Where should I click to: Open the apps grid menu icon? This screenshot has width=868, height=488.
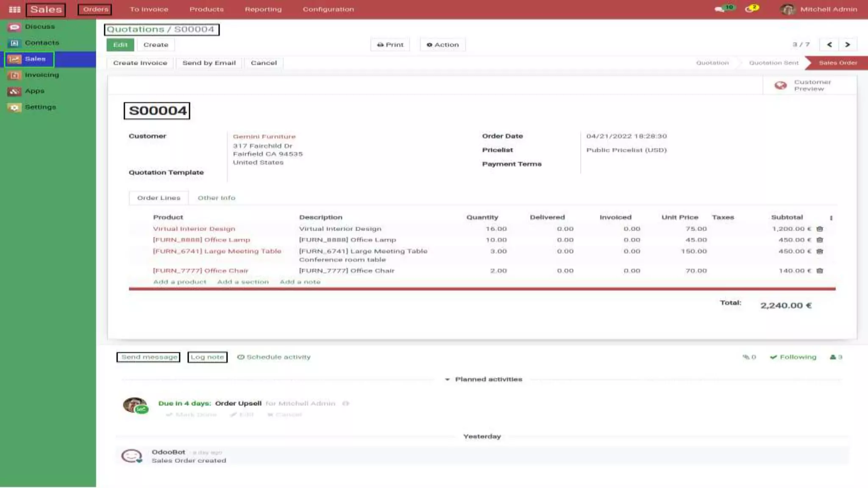14,9
